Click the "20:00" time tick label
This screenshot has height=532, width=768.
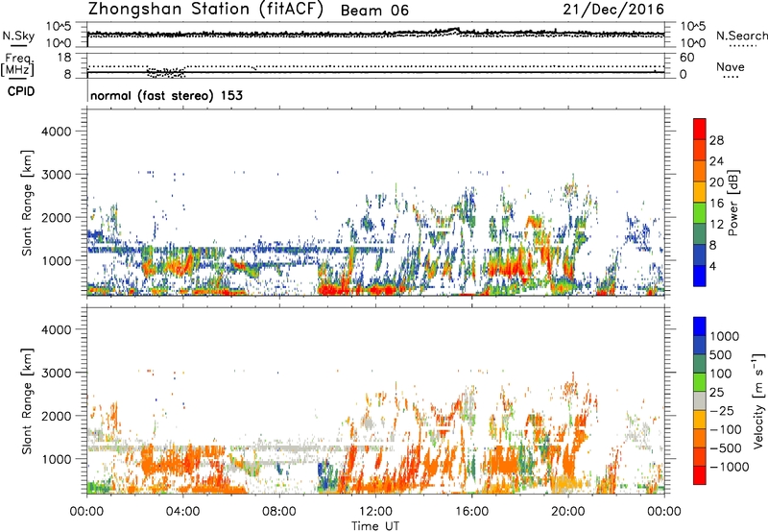[x=568, y=512]
